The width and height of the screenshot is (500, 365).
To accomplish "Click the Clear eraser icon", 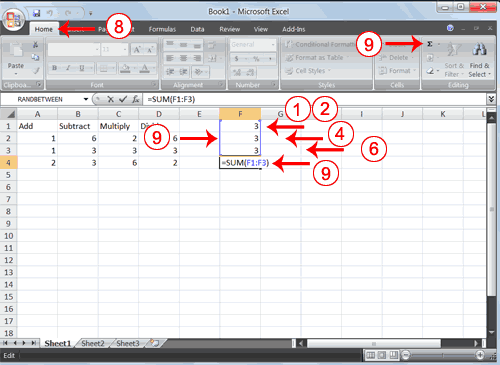I will 430,71.
